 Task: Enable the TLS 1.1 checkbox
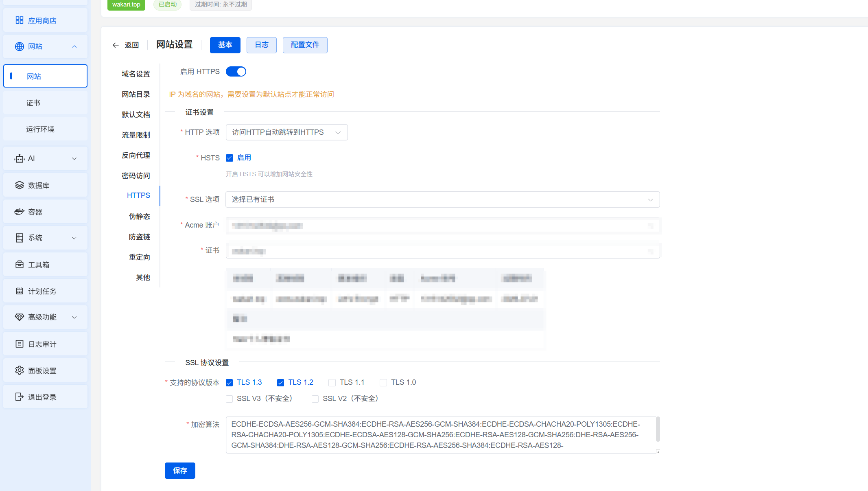(x=332, y=383)
